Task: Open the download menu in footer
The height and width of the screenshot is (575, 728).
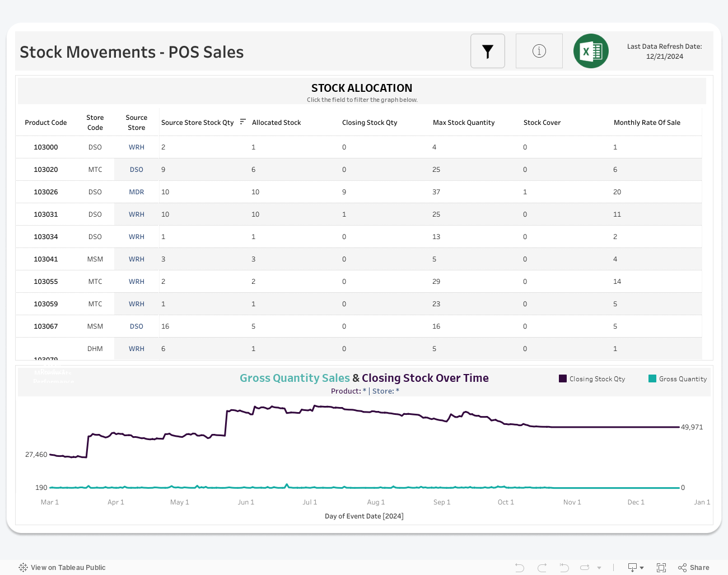Action: pos(636,567)
